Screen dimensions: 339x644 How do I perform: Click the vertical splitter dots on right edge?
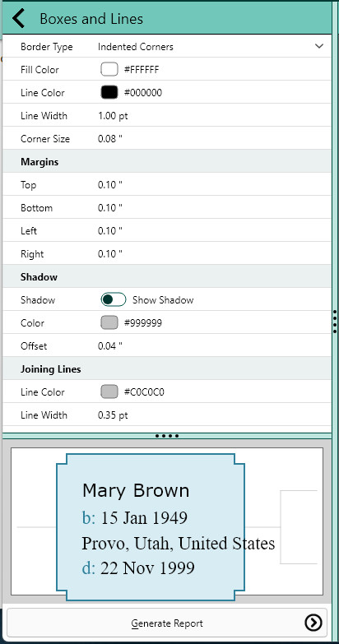point(336,322)
